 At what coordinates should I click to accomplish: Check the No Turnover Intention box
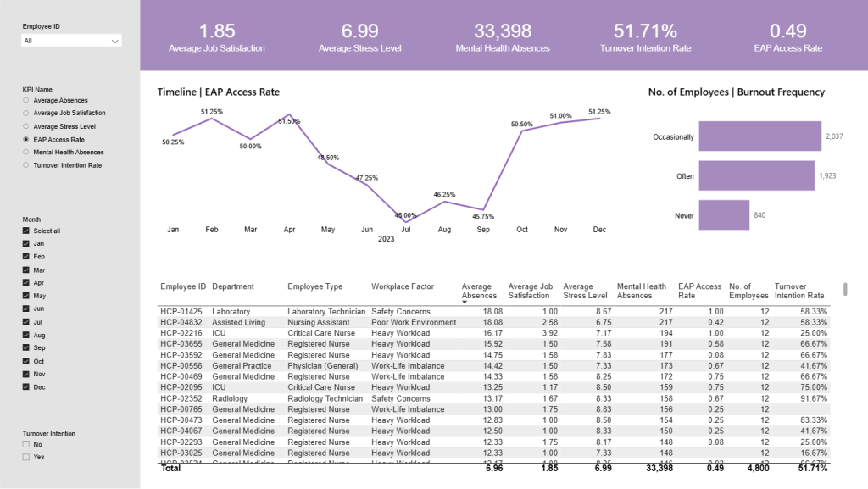(26, 444)
